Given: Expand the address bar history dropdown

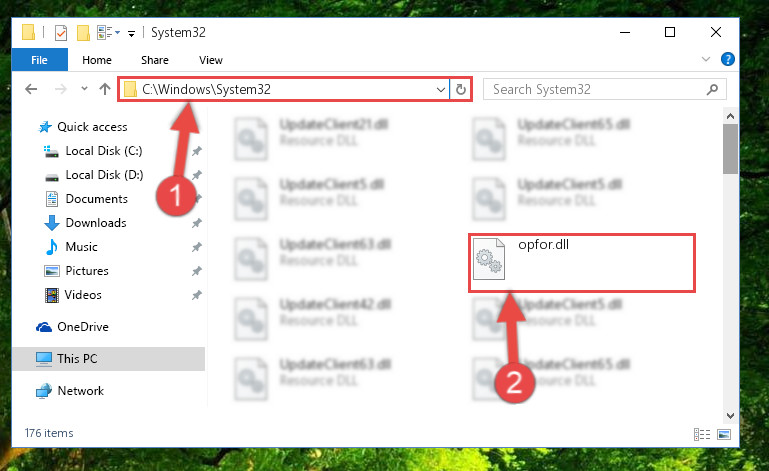Looking at the screenshot, I should point(440,89).
